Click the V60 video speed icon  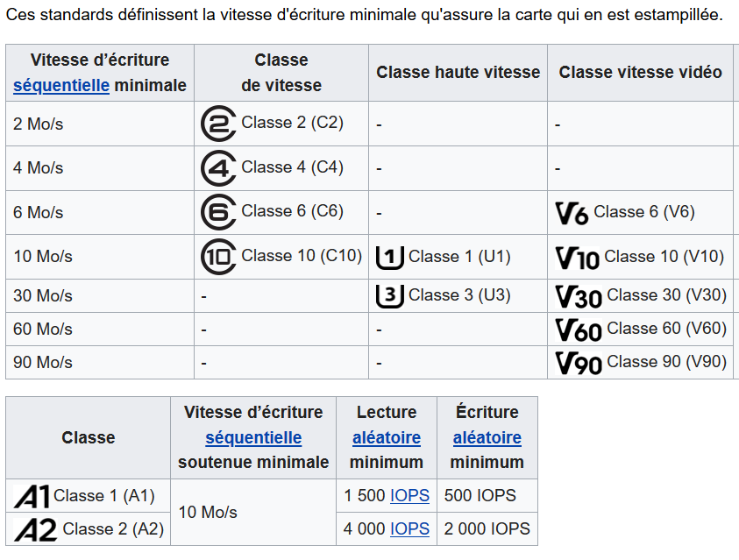click(579, 330)
